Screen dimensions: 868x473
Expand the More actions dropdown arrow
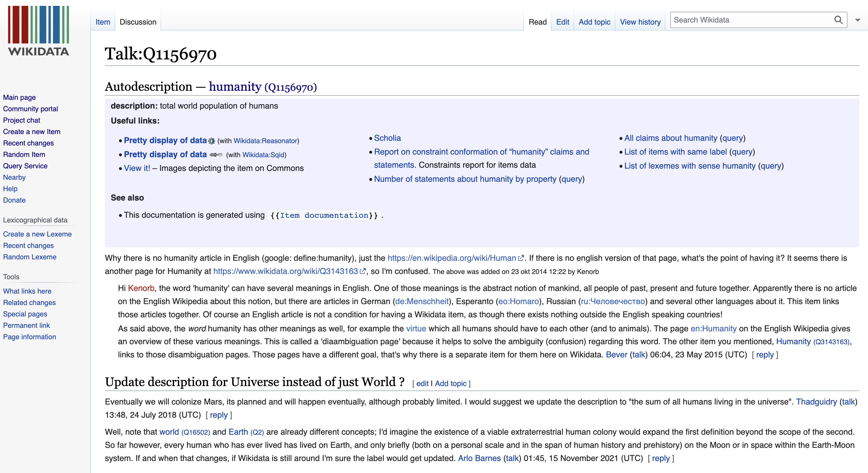coord(857,20)
